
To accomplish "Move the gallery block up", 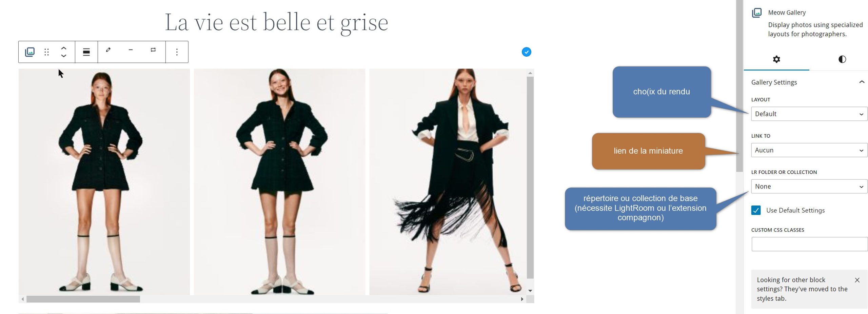I will click(x=63, y=48).
